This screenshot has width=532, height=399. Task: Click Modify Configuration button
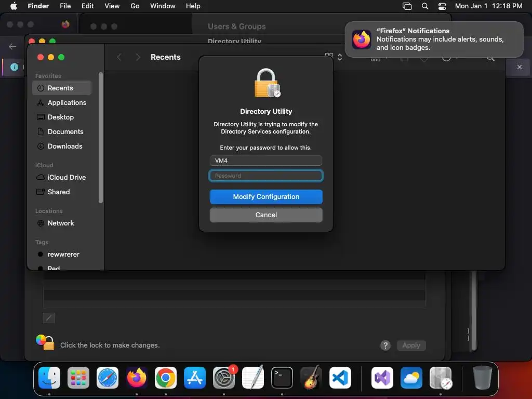tap(266, 197)
